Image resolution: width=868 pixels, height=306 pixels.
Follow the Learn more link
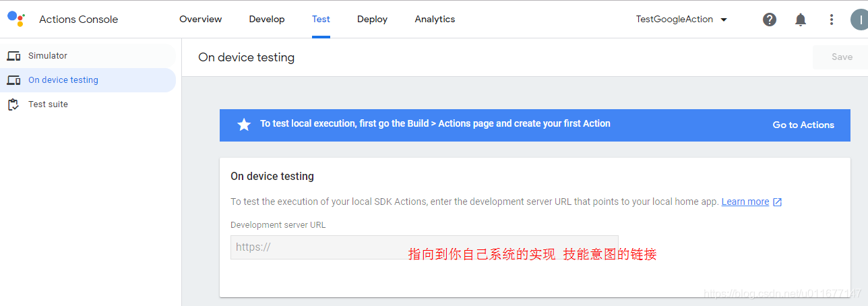click(745, 202)
